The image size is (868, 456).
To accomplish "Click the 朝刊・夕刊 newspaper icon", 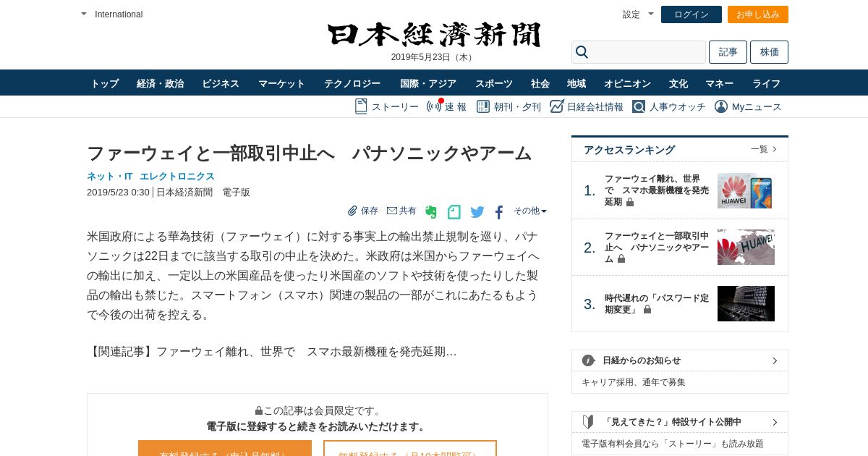I will click(x=483, y=106).
